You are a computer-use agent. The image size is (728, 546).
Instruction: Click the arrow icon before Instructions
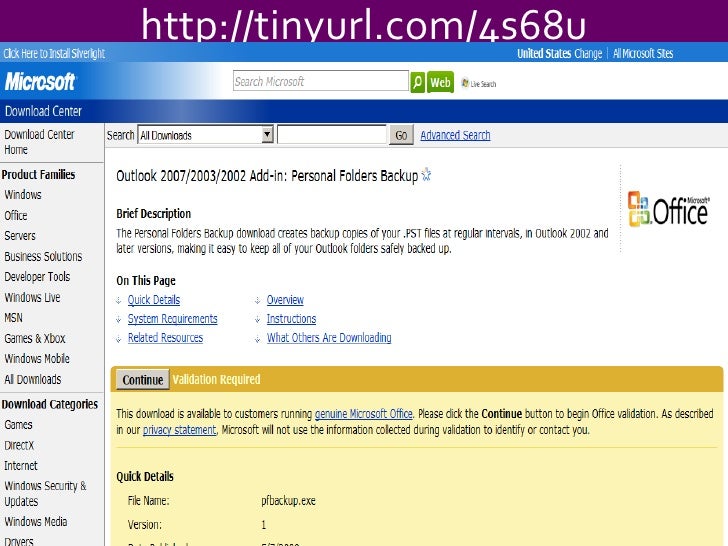(258, 319)
